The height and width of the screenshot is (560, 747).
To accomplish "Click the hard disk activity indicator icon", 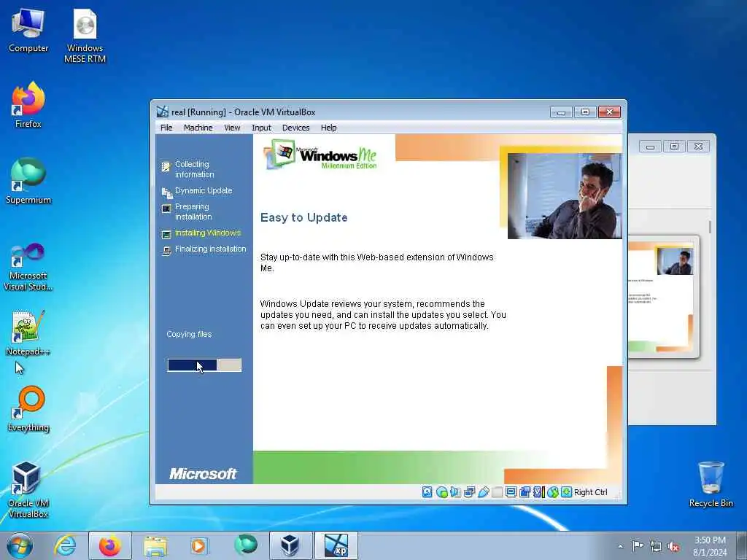I will pos(427,492).
